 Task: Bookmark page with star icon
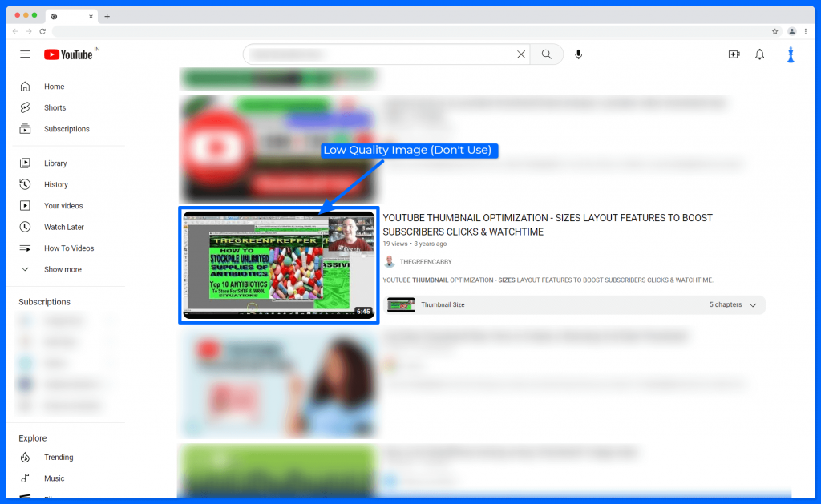point(775,31)
